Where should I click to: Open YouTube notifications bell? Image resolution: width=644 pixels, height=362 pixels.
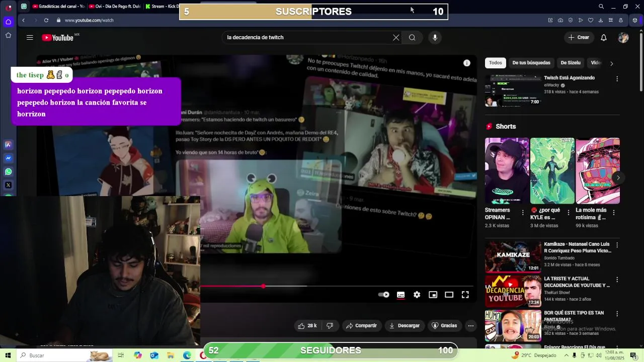tap(604, 38)
